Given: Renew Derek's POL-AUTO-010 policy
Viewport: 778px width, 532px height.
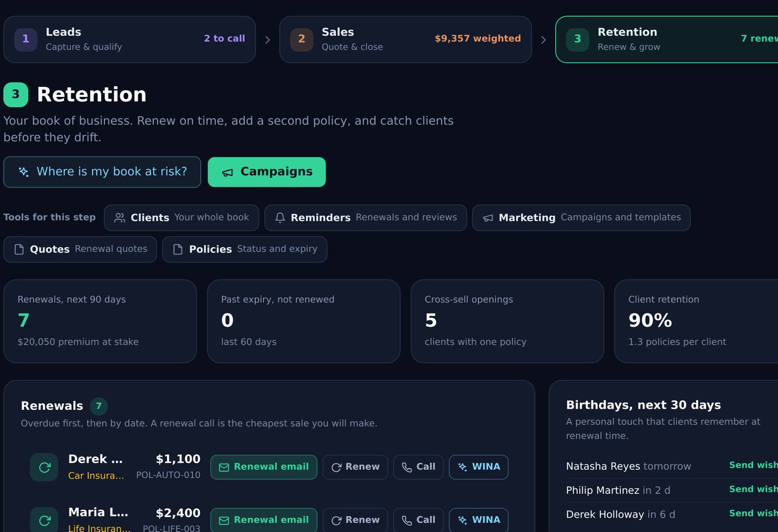Looking at the screenshot, I should point(355,467).
